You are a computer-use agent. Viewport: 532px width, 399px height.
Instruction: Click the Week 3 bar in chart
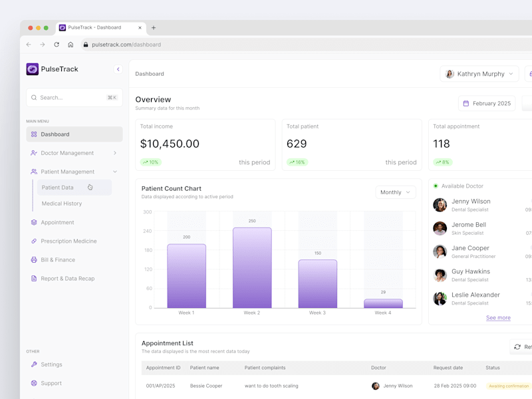318,284
